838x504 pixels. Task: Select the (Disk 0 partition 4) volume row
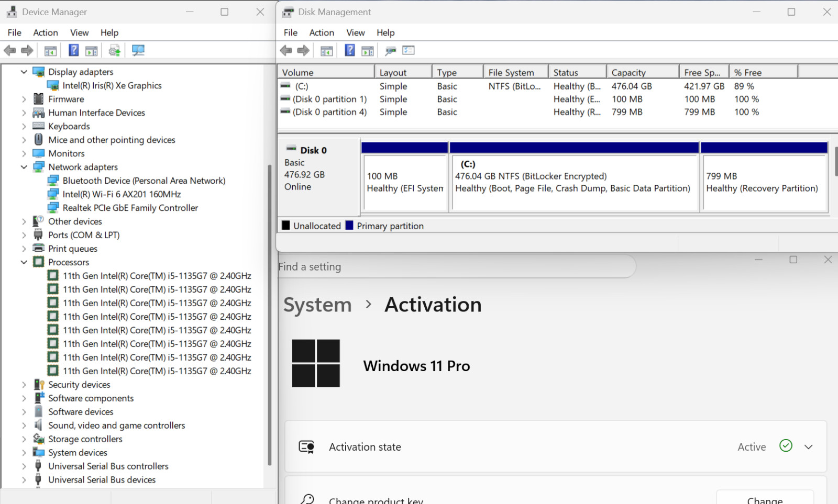click(557, 111)
